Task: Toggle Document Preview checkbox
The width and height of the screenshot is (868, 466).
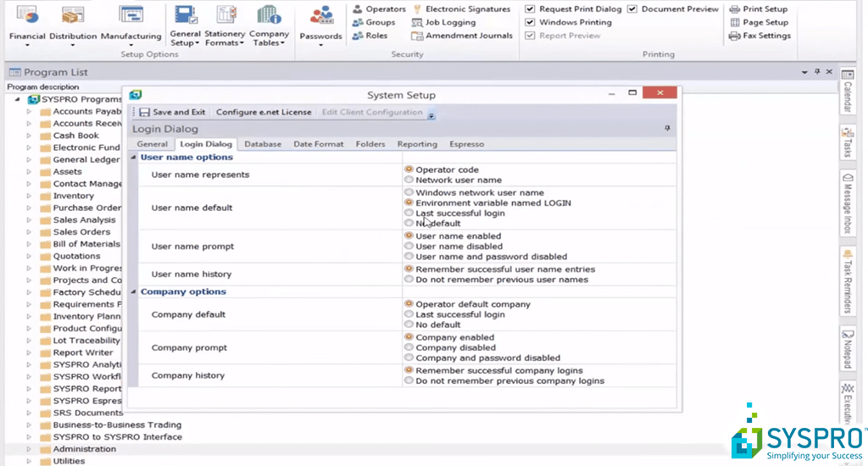Action: pos(632,8)
